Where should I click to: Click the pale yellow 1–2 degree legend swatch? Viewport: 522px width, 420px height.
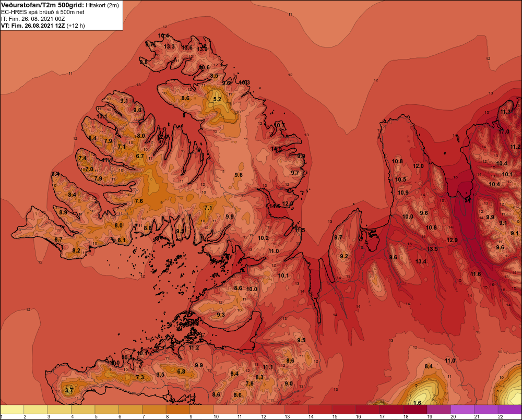tap(12, 410)
